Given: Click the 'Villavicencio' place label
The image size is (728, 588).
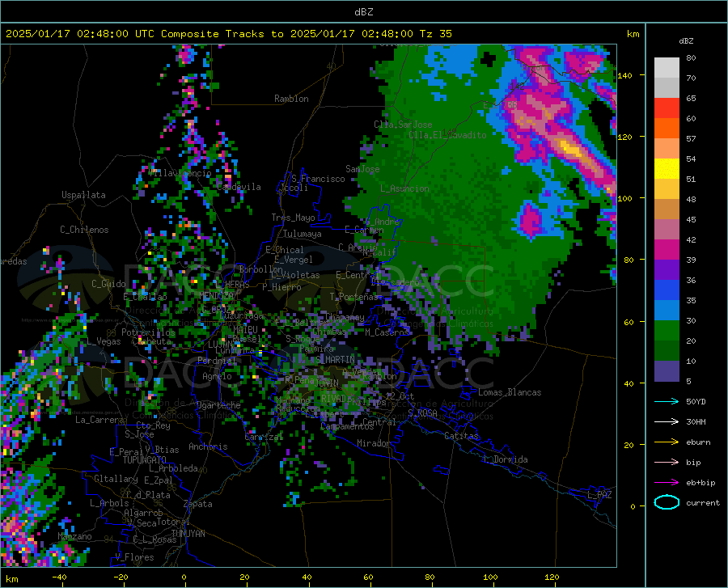Looking at the screenshot, I should click(x=180, y=172).
